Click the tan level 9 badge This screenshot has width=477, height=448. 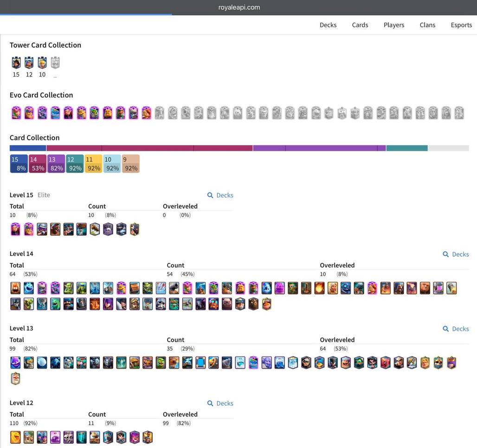click(x=130, y=164)
